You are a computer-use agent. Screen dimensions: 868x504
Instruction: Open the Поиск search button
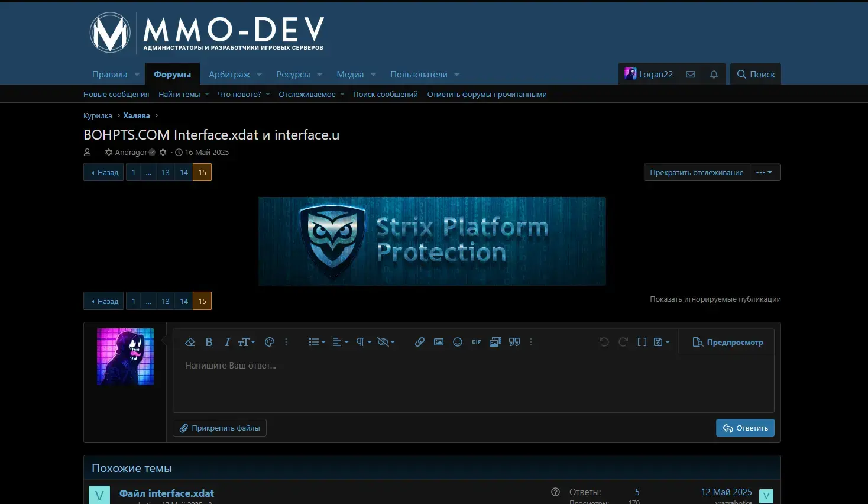coord(756,75)
